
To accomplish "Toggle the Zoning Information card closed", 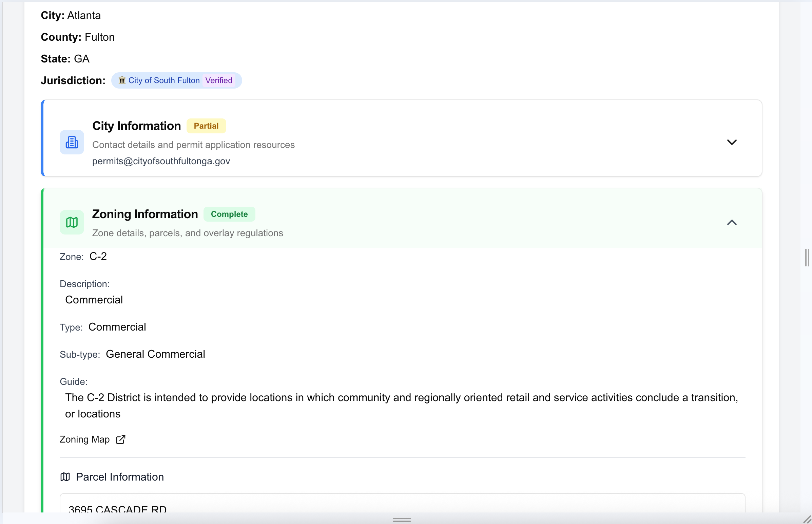I will pos(732,222).
